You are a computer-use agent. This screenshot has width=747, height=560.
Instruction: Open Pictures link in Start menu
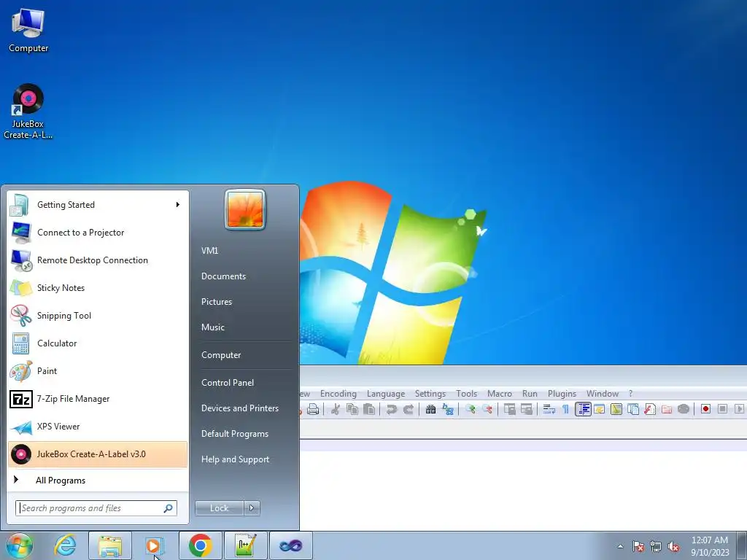pos(216,302)
